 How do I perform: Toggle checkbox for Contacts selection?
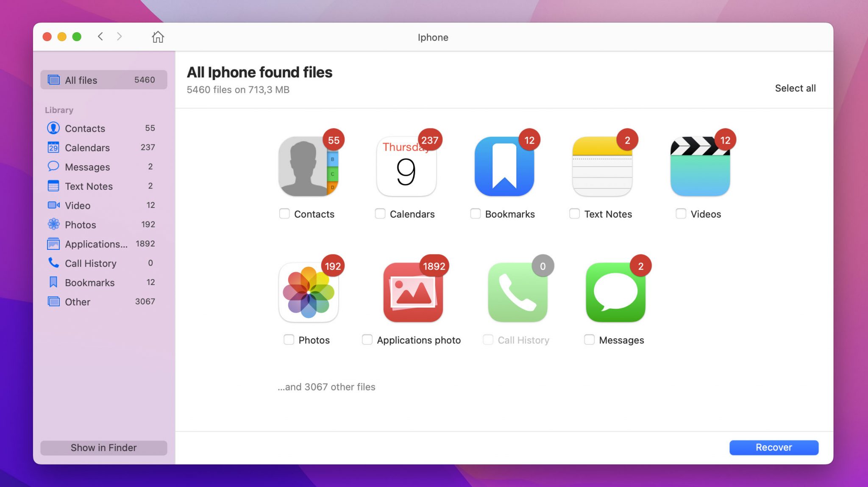coord(284,213)
